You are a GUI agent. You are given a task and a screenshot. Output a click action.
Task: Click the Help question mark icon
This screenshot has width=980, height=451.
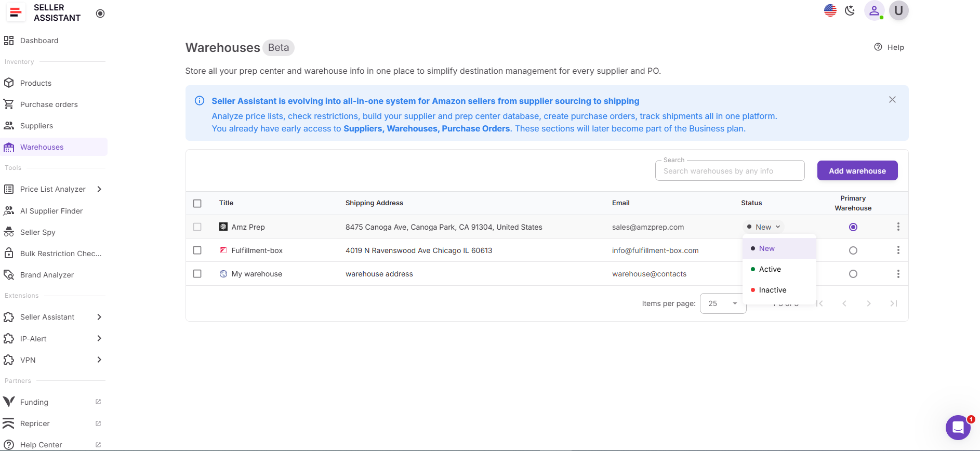(x=878, y=47)
